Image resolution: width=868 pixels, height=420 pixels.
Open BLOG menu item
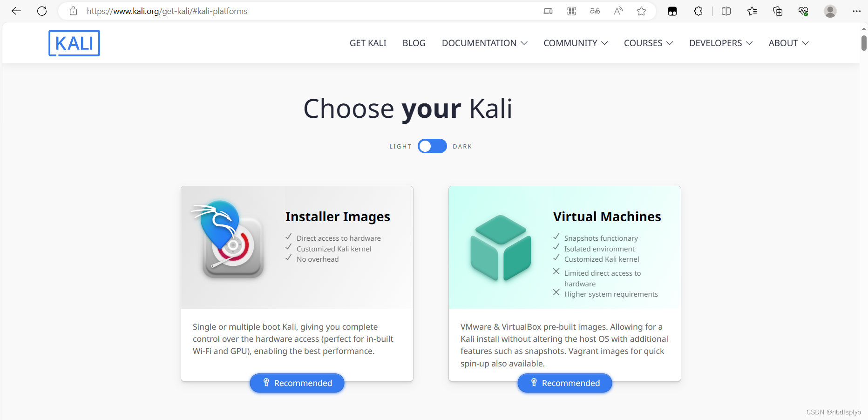(414, 43)
